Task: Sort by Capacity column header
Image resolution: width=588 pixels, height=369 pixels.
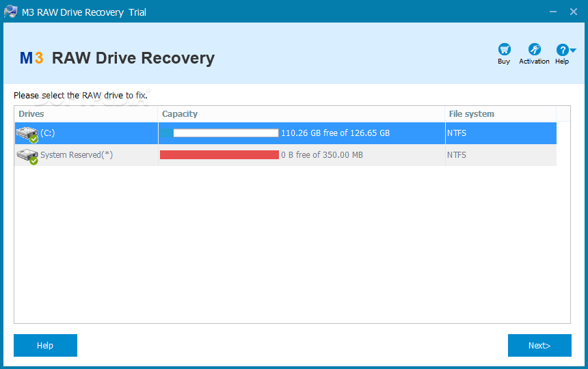Action: pos(302,114)
